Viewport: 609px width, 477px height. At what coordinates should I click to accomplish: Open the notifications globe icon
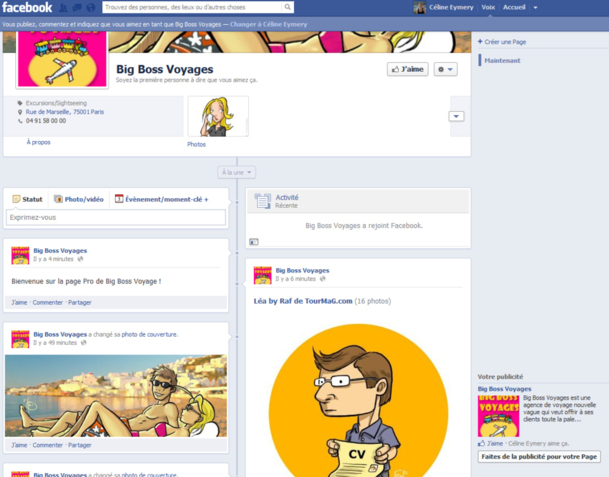(x=90, y=8)
